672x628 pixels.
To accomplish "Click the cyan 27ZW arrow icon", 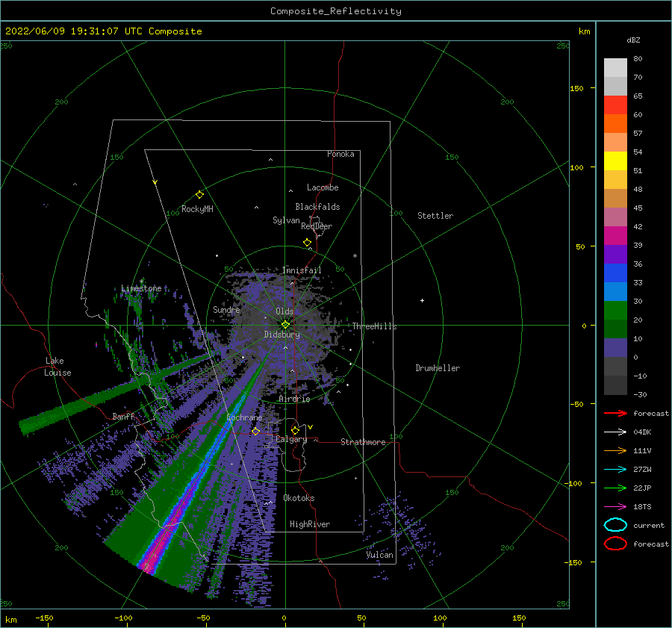I will point(615,470).
